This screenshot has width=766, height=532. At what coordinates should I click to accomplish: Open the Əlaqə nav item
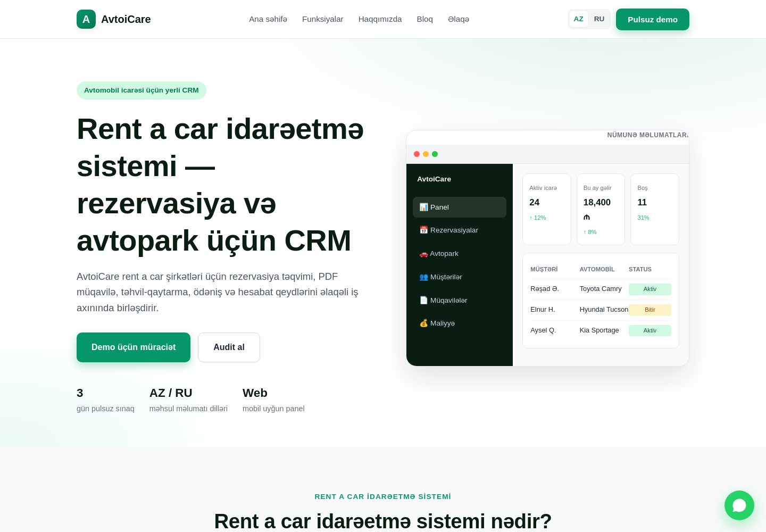click(459, 19)
